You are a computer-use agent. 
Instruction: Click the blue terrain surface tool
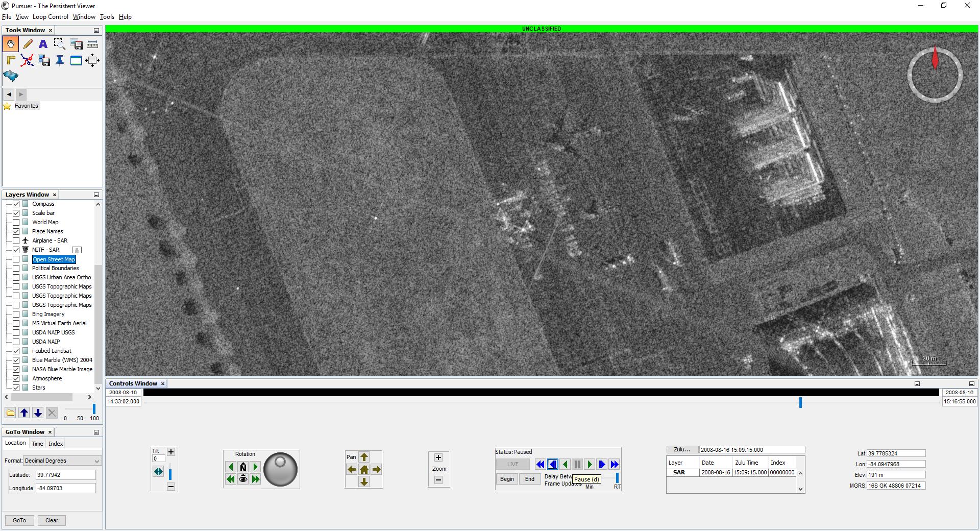(x=11, y=77)
